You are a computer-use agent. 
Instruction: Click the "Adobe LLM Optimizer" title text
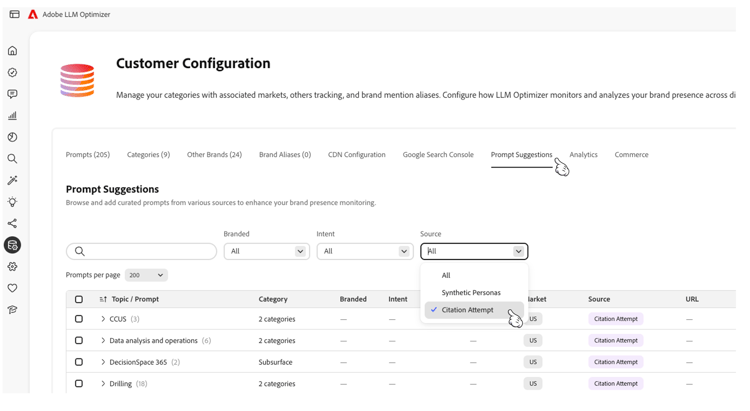(76, 14)
